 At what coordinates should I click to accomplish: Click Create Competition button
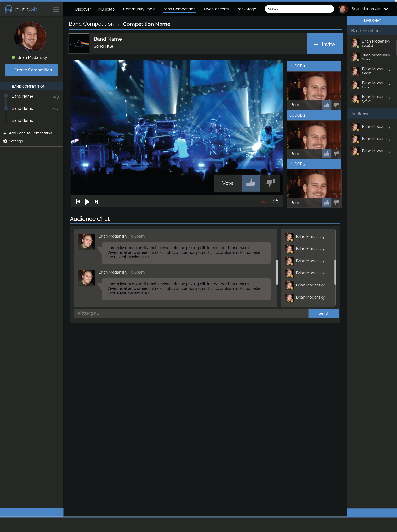click(x=32, y=70)
